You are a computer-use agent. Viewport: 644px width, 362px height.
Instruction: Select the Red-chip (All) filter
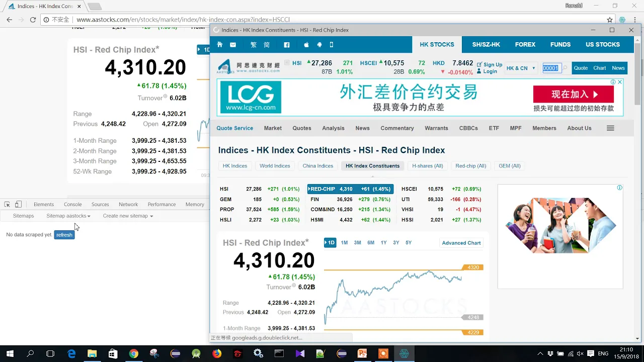coord(470,166)
